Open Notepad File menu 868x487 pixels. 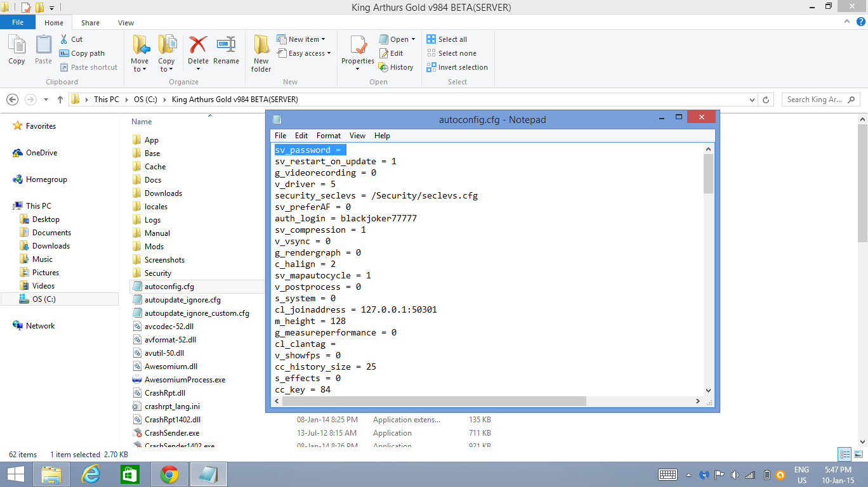(x=280, y=136)
